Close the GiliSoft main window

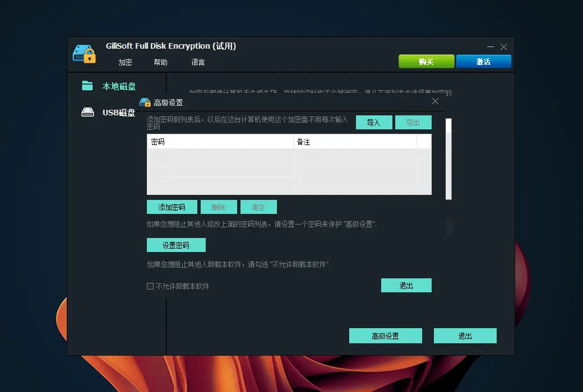click(503, 47)
